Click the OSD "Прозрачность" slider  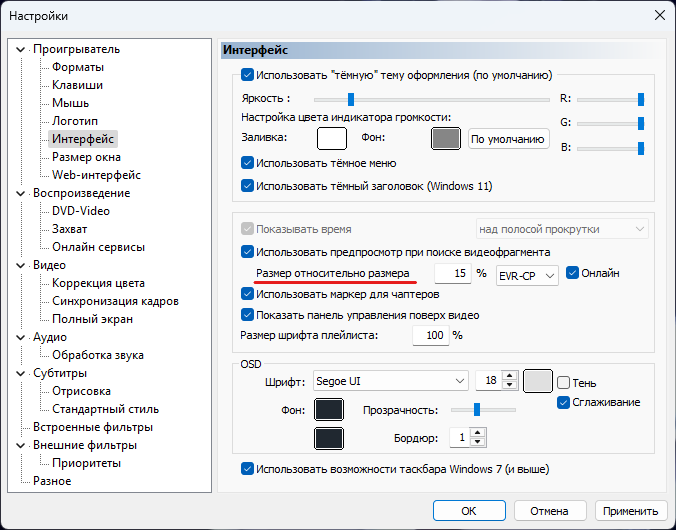483,410
